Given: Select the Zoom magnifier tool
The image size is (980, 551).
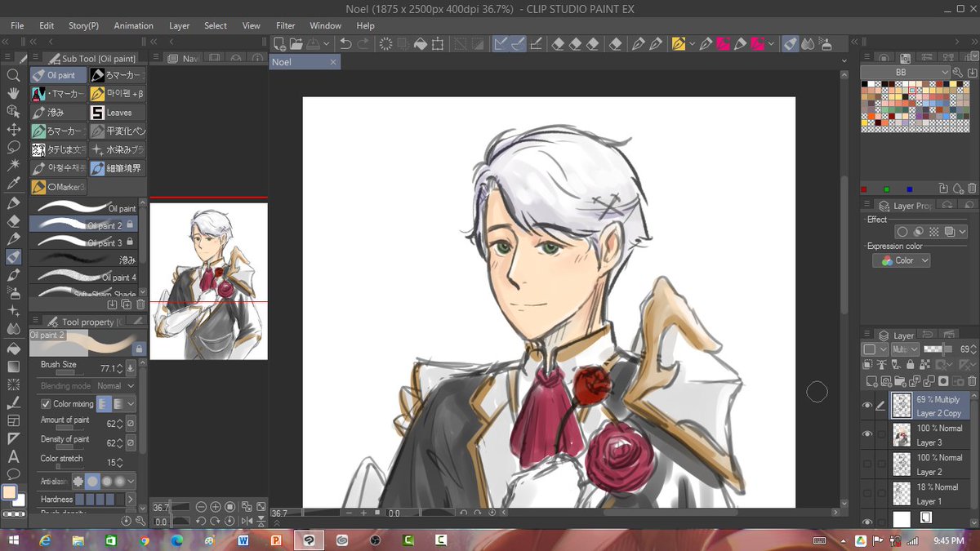Looking at the screenshot, I should [13, 75].
